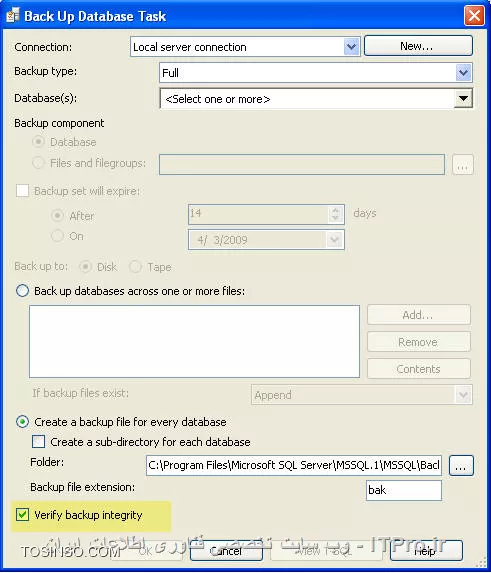
Task: Choose Back up databases across files radio
Action: click(x=22, y=291)
